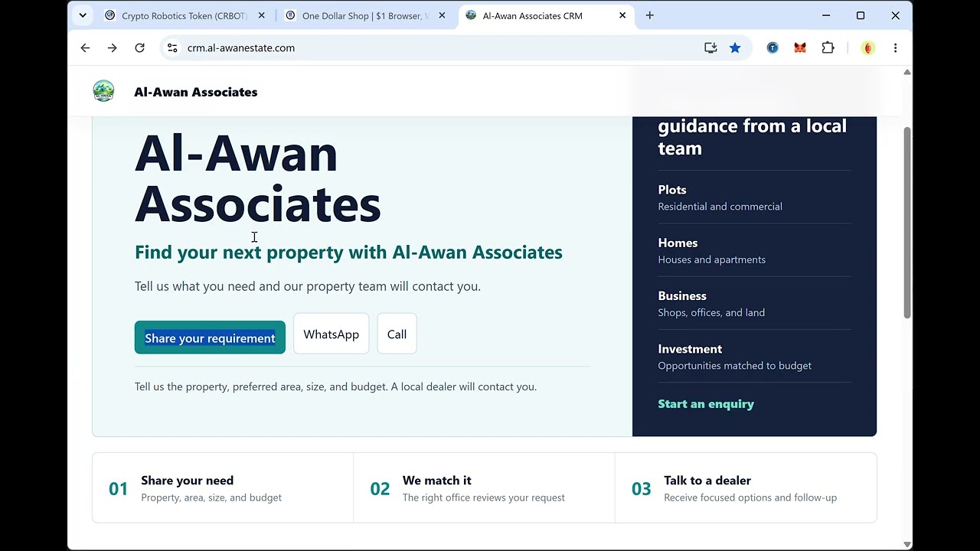This screenshot has width=980, height=551.
Task: Click the step number 03
Action: click(641, 489)
